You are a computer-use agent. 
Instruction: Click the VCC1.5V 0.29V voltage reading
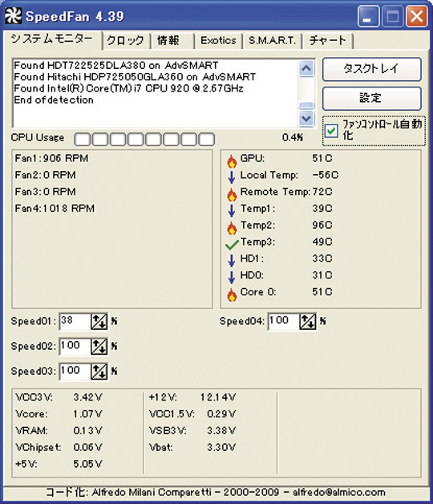192,414
